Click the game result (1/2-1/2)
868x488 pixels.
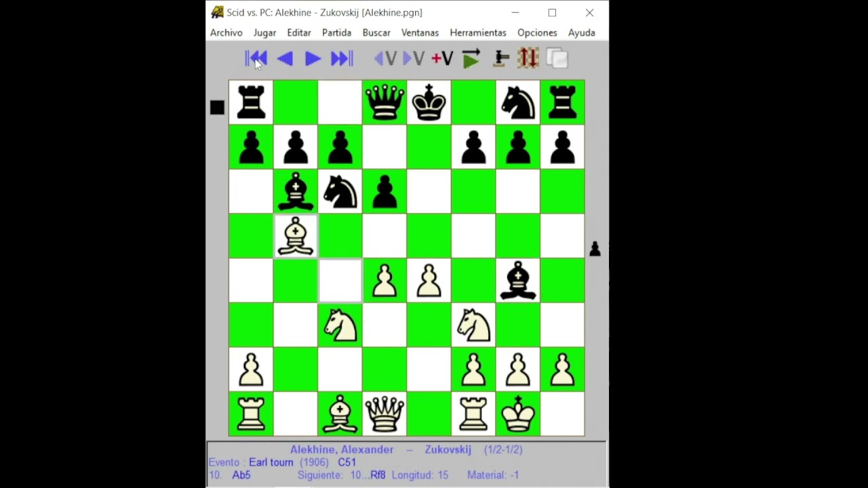pyautogui.click(x=503, y=449)
